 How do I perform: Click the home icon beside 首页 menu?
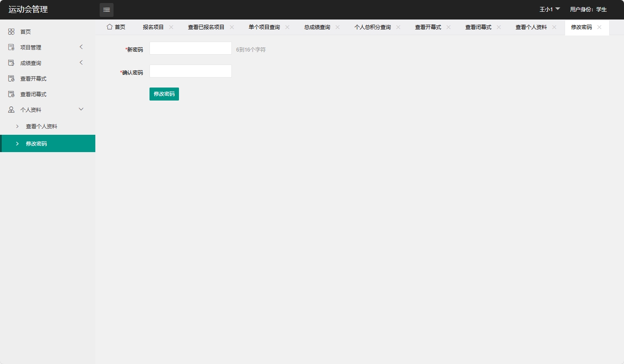pos(11,31)
